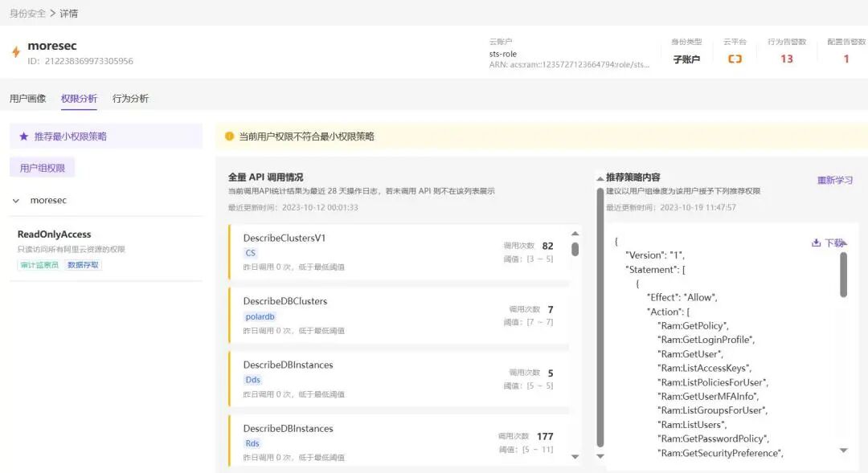Collapse the 推荐策略内容 panel
The image size is (868, 473).
pyautogui.click(x=599, y=177)
